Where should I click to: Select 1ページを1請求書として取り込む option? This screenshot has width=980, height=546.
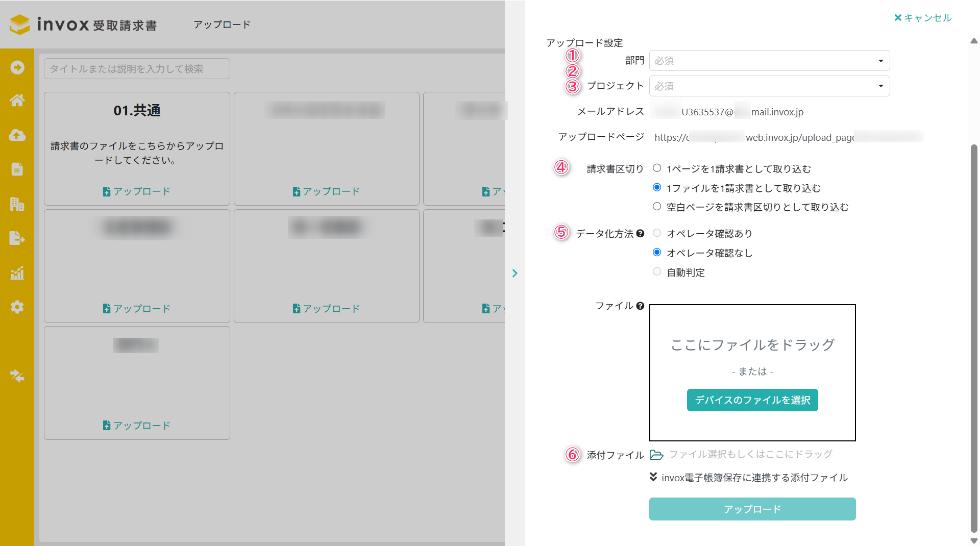pyautogui.click(x=657, y=168)
